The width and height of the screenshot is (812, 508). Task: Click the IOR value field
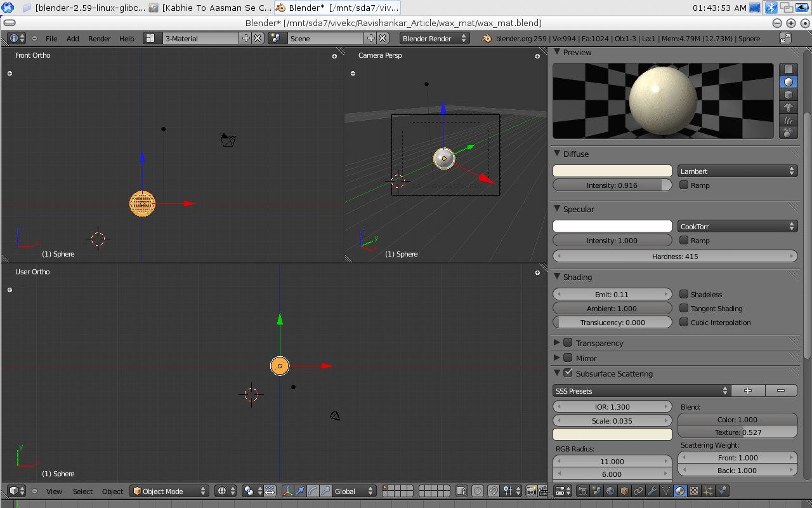coord(612,407)
